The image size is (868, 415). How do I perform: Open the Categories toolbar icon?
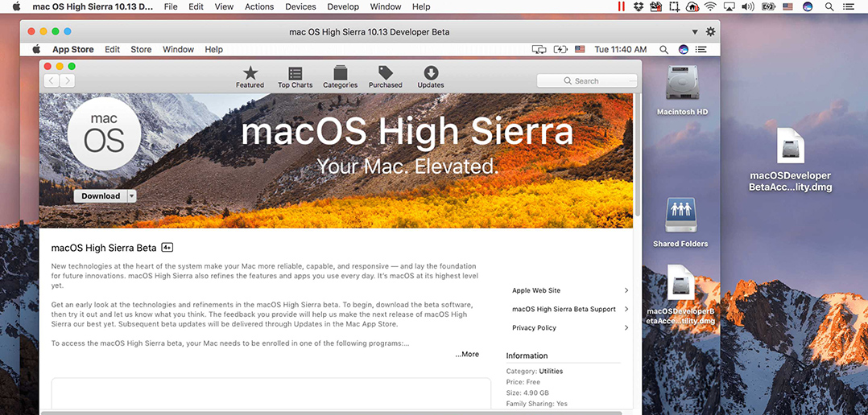point(340,77)
